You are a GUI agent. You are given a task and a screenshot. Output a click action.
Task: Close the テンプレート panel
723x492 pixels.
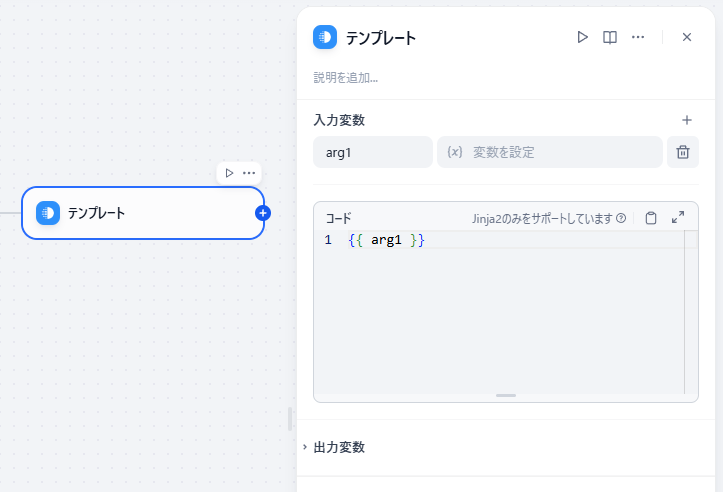pos(687,37)
